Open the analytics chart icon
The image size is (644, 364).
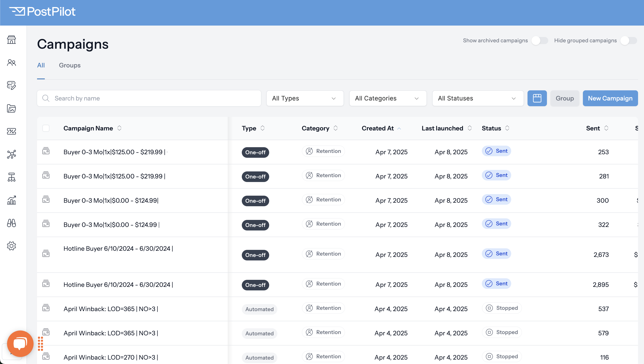tap(11, 200)
